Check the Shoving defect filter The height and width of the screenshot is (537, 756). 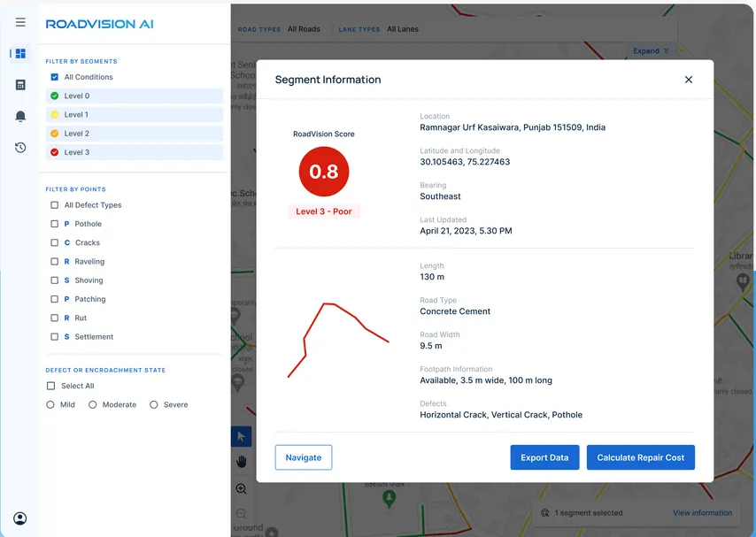pyautogui.click(x=55, y=280)
